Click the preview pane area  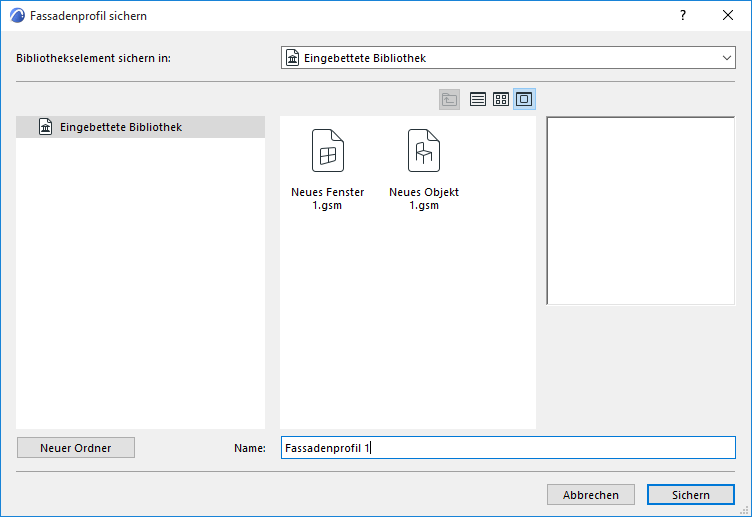[x=641, y=211]
